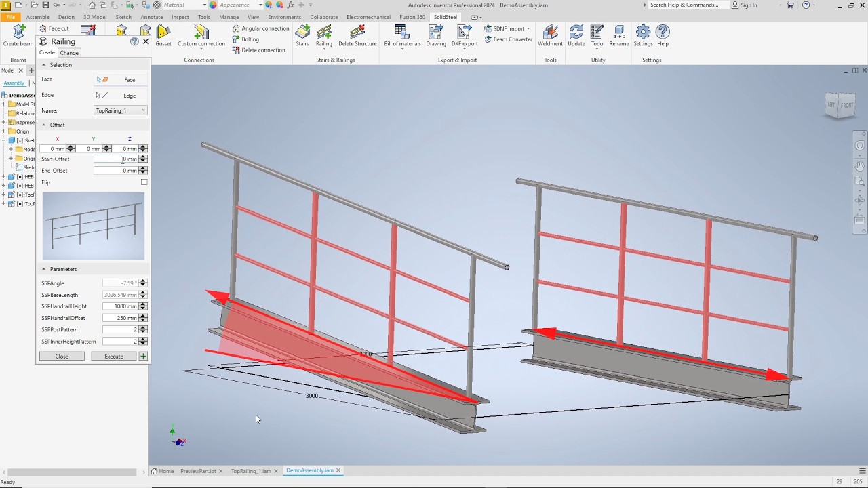Launch the Rename utility
This screenshot has width=868, height=488.
[618, 36]
